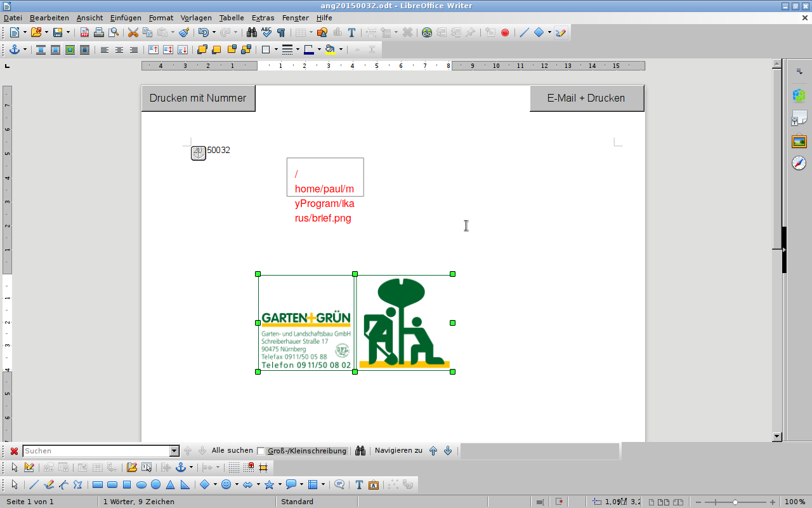Image resolution: width=812 pixels, height=508 pixels.
Task: Toggle Helplines While Moving icon
Action: [263, 467]
